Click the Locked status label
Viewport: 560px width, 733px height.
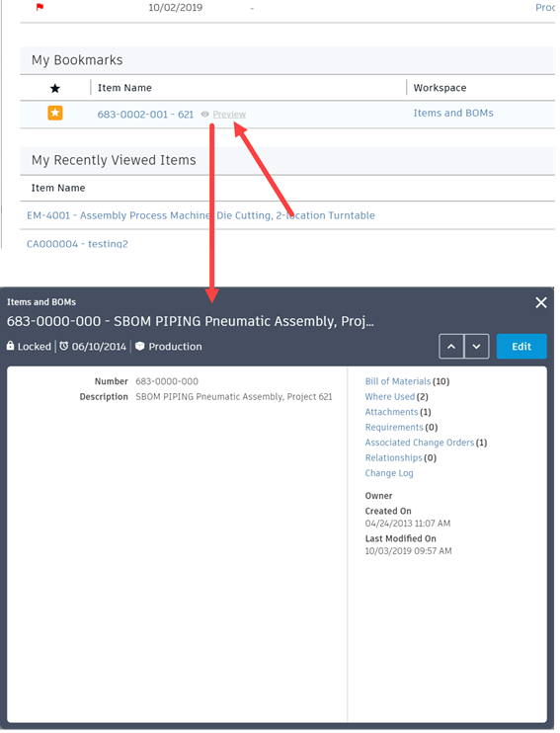click(35, 347)
